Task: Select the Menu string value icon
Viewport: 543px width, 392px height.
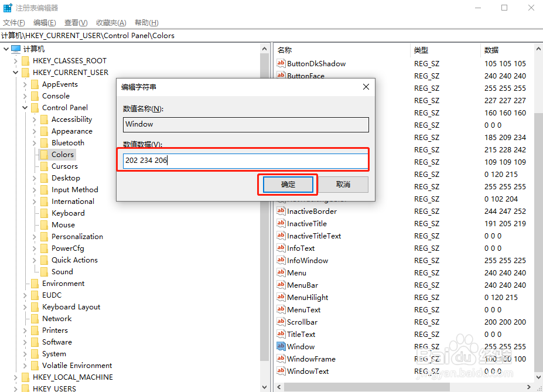Action: [281, 272]
